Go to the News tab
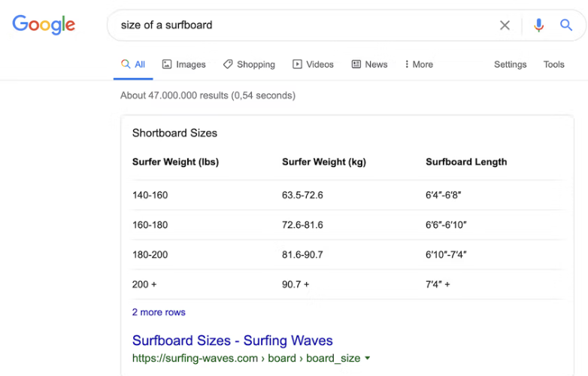Screen dimensions: 588x376 click(369, 65)
